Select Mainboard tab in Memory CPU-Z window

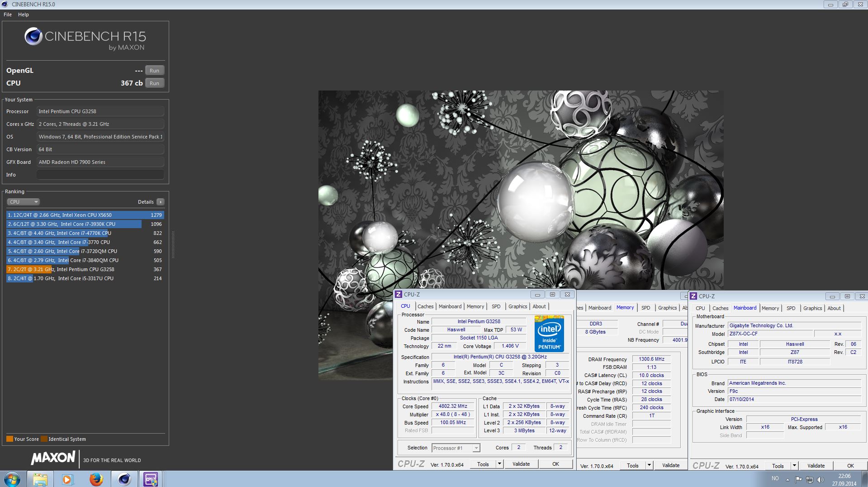[x=600, y=308]
